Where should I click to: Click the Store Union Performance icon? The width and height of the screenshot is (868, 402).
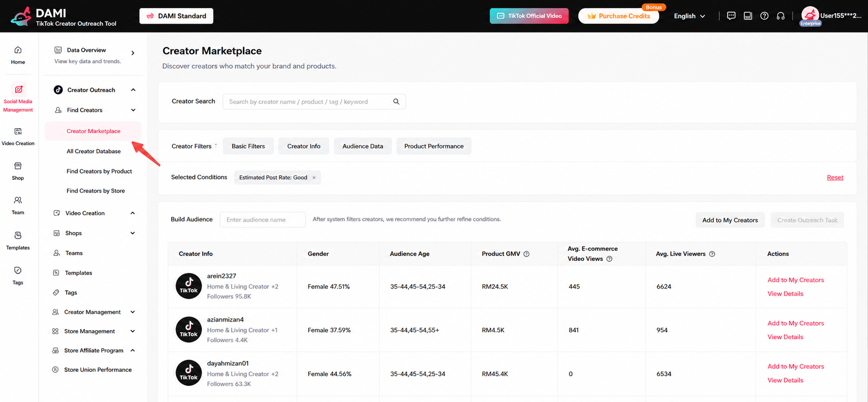[x=55, y=370]
